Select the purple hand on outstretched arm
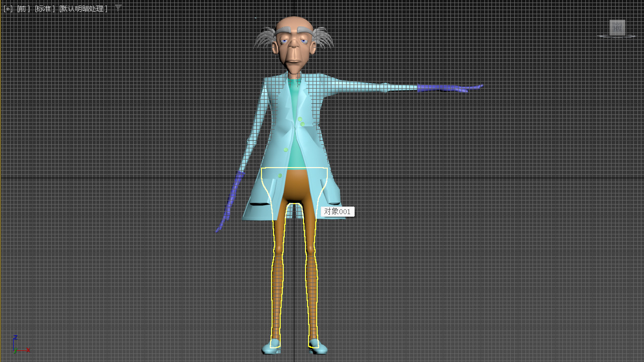Screen dimensions: 644x362 [446, 88]
